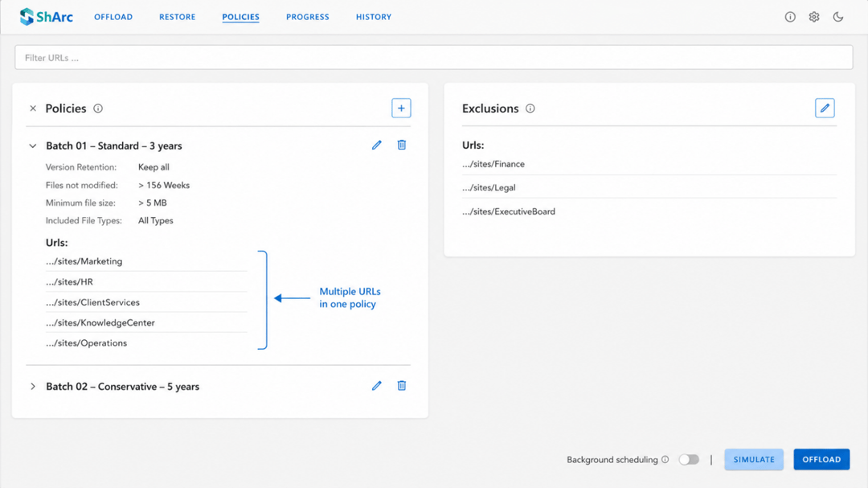Select Batch 02 – Conservative – 5 years title
This screenshot has height=488, width=868.
point(122,386)
